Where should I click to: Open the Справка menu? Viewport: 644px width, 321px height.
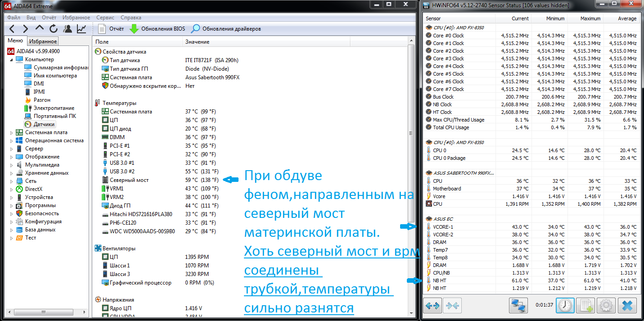131,18
